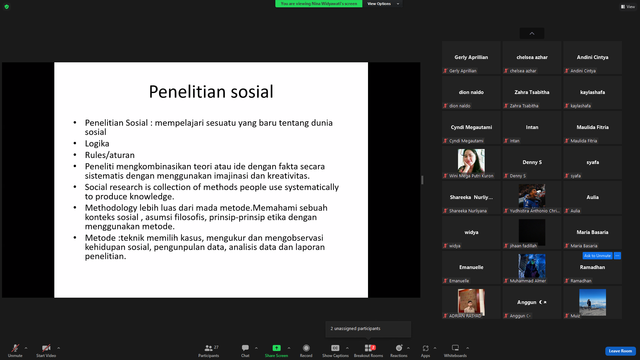The image size is (640, 360).
Task: Click the viewing Nina's screen banner
Action: coord(319,4)
